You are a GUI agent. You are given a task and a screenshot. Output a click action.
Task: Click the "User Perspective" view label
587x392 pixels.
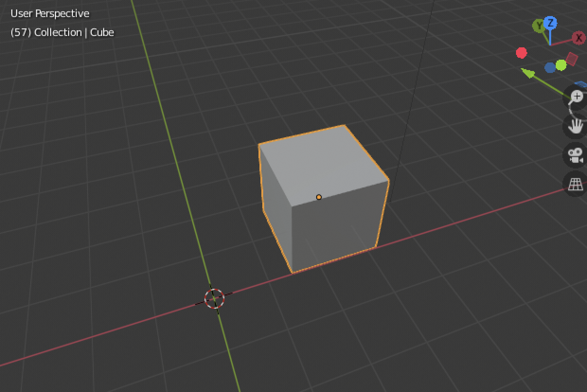(x=50, y=13)
